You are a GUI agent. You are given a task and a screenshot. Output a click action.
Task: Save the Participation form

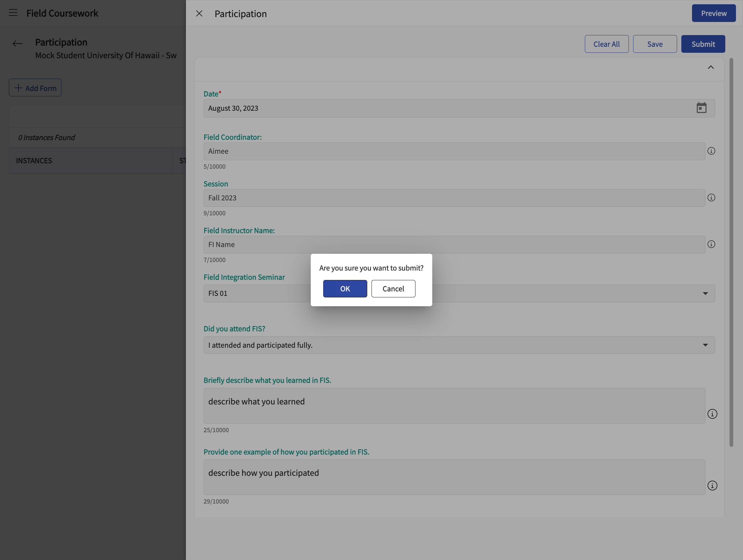tap(655, 44)
